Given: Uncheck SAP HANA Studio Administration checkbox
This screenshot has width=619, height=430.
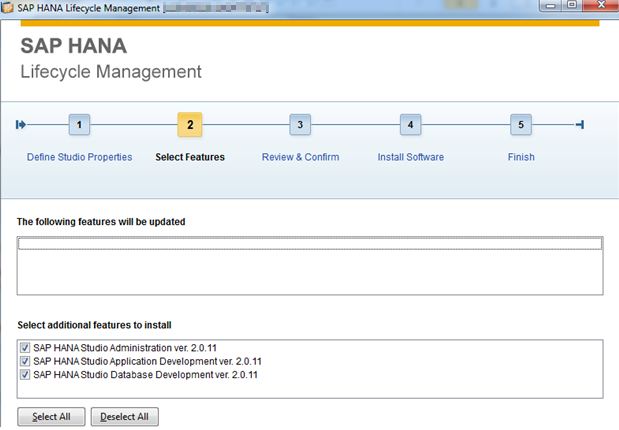Looking at the screenshot, I should pos(25,348).
